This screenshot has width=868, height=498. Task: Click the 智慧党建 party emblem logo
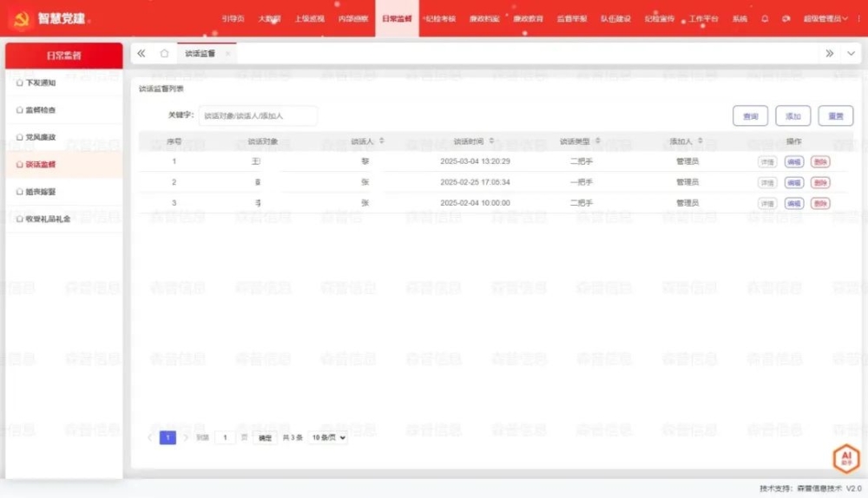coord(21,18)
